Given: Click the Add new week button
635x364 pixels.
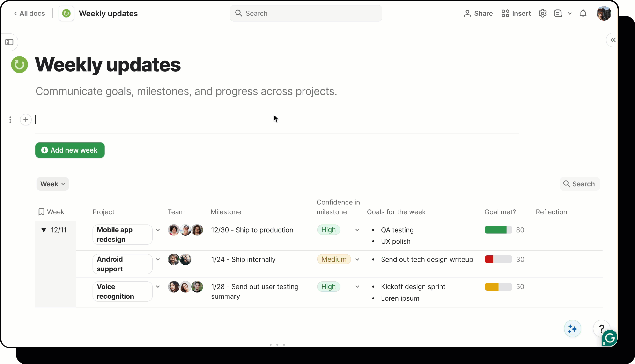Looking at the screenshot, I should pos(70,150).
